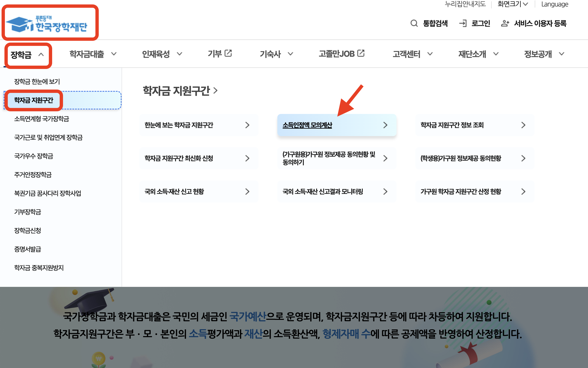Expand the 고객센터 menu chevron
Image resolution: width=588 pixels, height=368 pixels.
coord(430,54)
